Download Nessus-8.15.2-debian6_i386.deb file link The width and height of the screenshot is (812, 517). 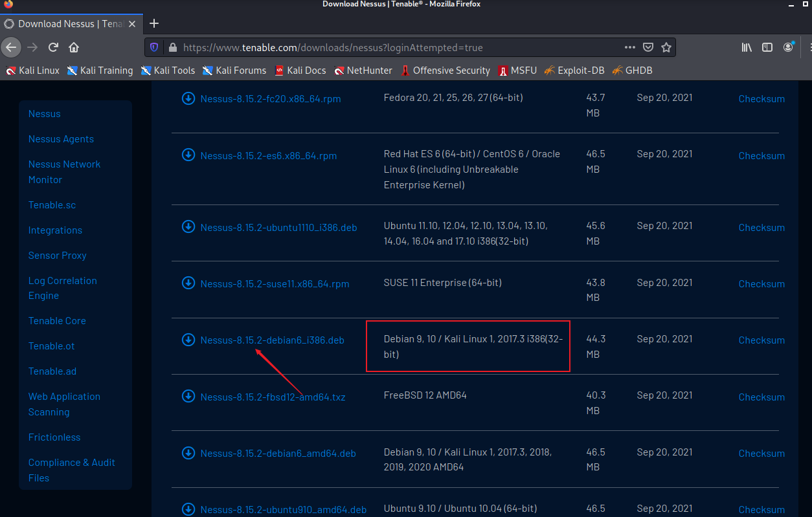click(x=273, y=340)
